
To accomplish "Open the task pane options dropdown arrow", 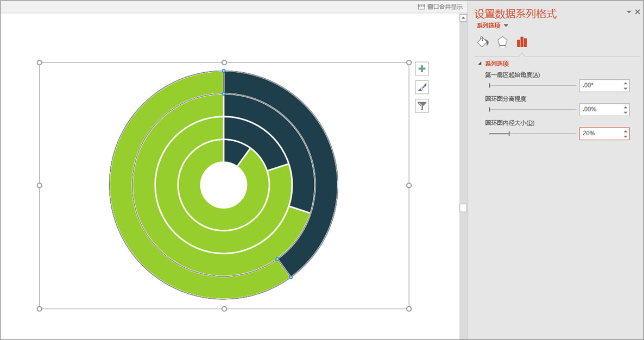I will 629,12.
